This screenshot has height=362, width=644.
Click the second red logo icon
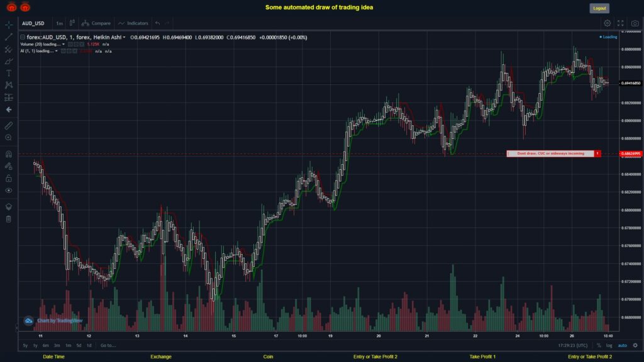click(25, 7)
